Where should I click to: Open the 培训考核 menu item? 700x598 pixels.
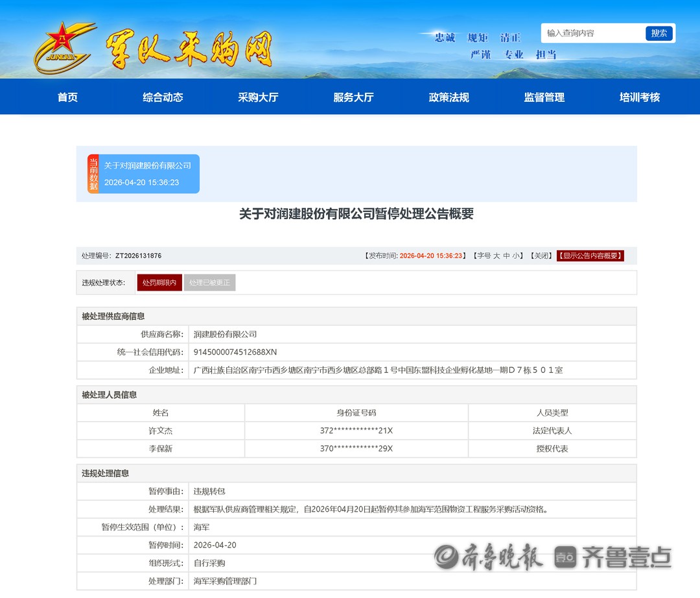click(639, 97)
